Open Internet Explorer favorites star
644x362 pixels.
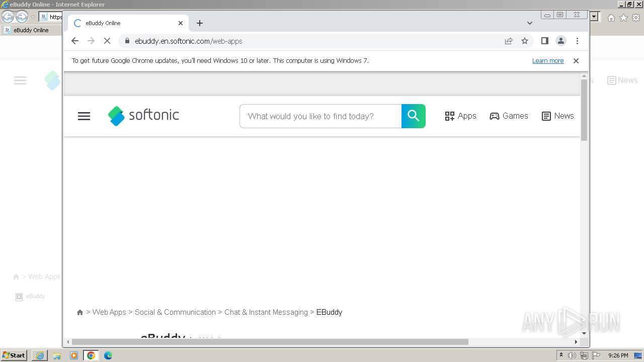623,18
